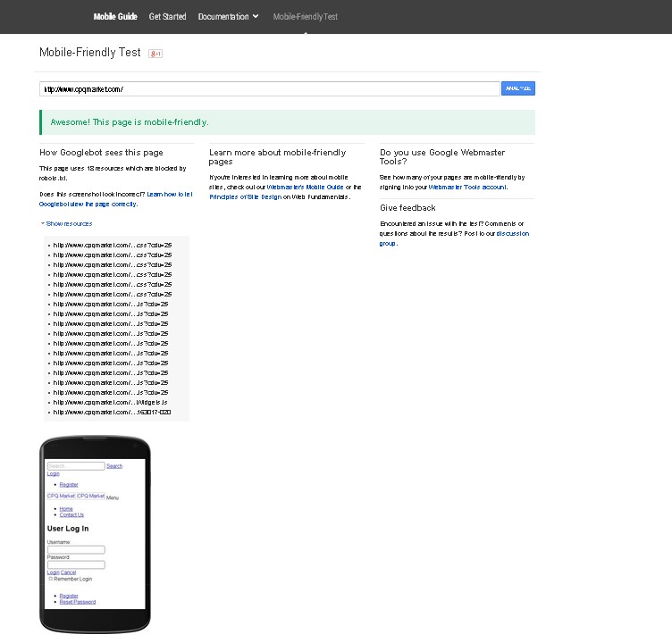Click the Widgets.js resource URL
The height and width of the screenshot is (643, 672).
[110, 402]
